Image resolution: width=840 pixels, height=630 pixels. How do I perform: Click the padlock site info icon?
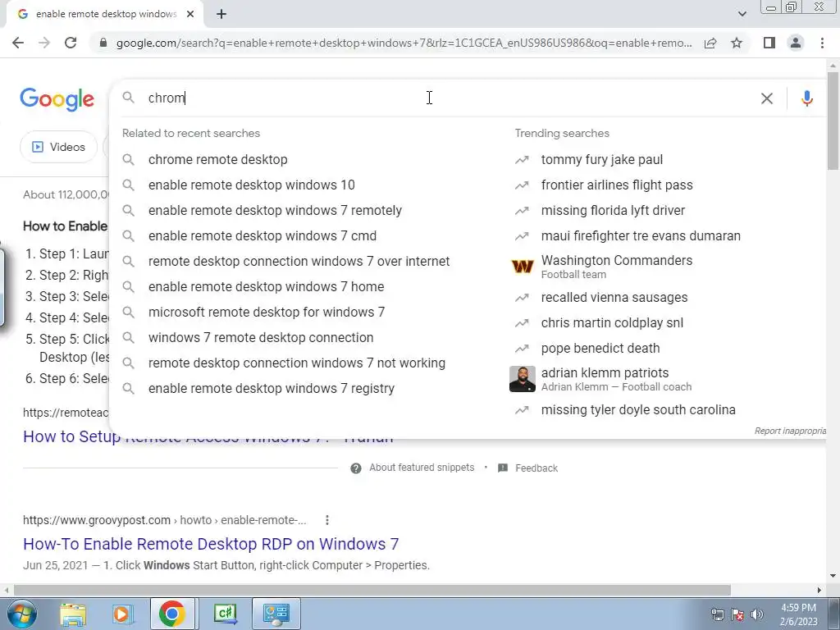click(x=103, y=43)
